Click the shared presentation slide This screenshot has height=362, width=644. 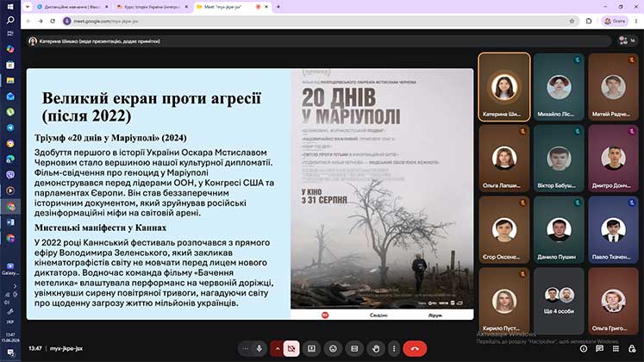coord(250,194)
